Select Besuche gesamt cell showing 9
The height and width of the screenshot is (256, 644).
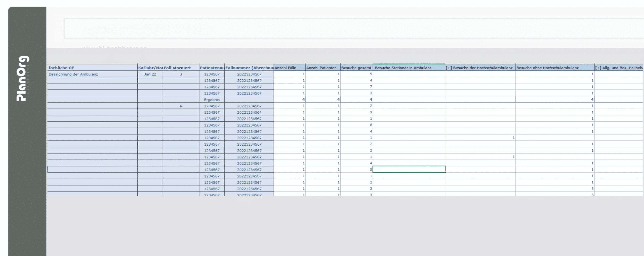(356, 112)
